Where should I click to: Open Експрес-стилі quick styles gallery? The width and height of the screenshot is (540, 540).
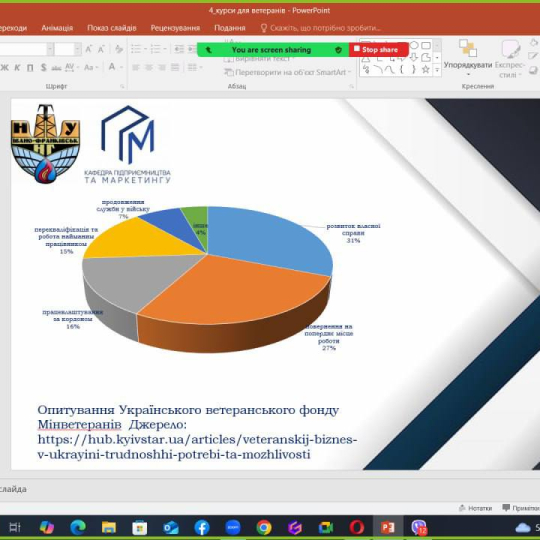[x=509, y=58]
